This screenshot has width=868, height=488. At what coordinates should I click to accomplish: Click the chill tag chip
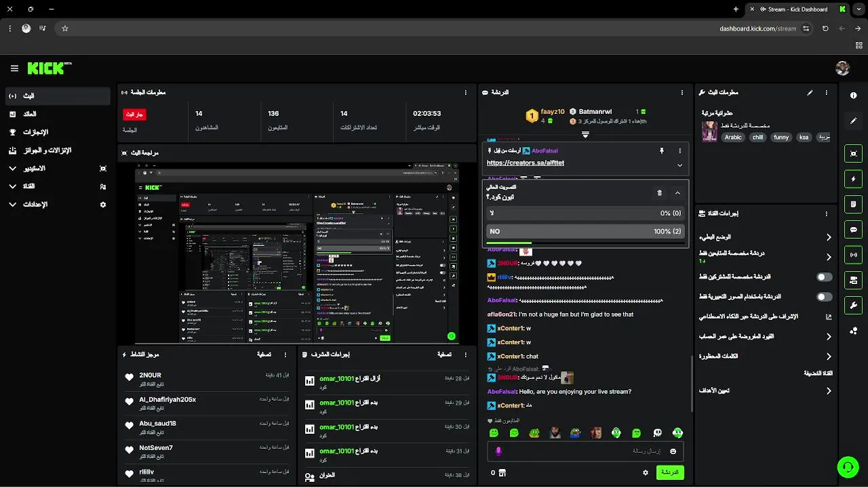[758, 137]
